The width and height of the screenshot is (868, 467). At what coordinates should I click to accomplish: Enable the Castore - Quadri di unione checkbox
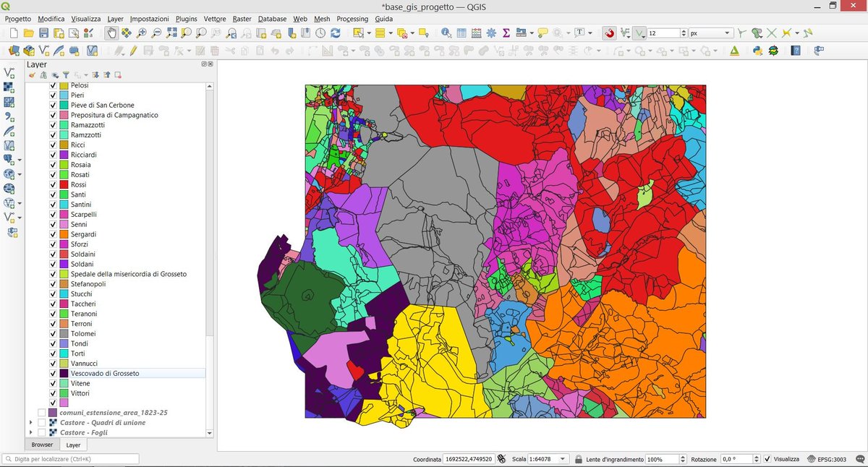point(42,422)
